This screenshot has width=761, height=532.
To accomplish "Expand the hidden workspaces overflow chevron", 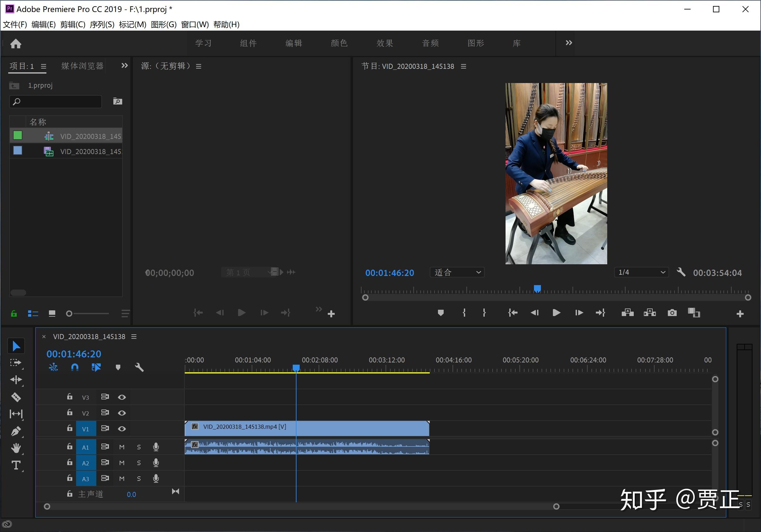I will [x=569, y=43].
